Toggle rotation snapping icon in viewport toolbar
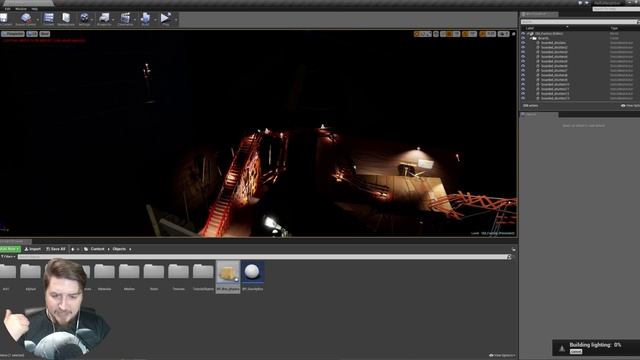 465,34
